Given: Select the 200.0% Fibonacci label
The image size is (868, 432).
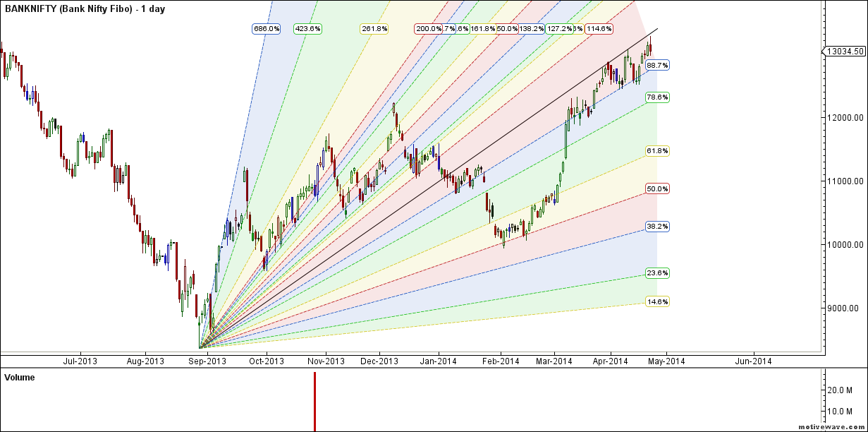Looking at the screenshot, I should [x=427, y=29].
